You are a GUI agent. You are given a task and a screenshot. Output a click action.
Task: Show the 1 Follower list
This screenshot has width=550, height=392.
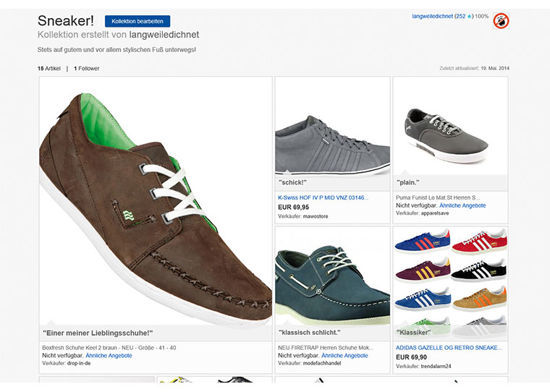click(87, 69)
